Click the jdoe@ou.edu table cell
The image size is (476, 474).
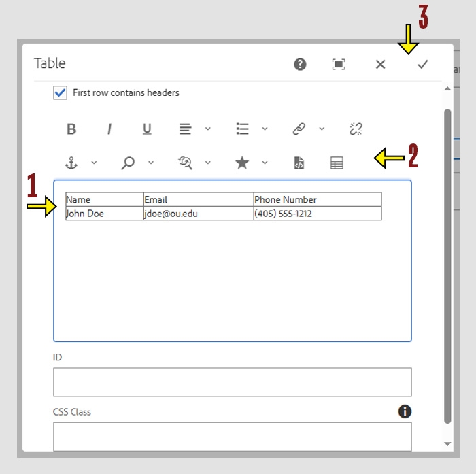point(199,214)
